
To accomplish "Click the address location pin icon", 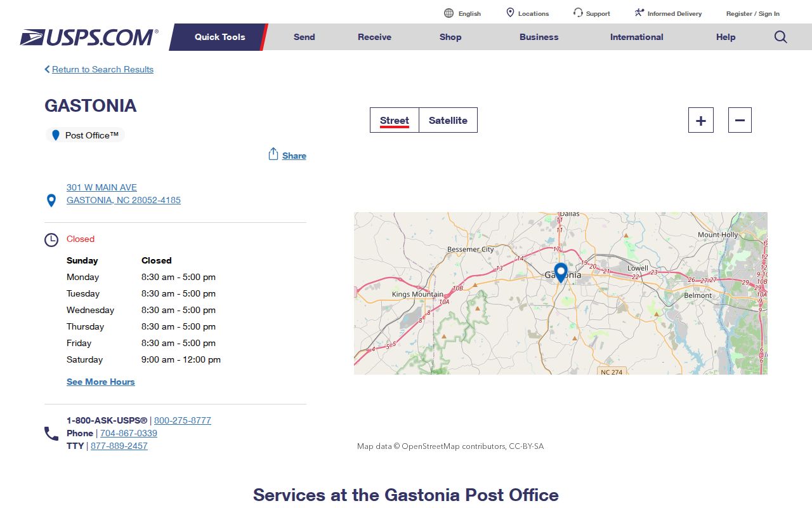I will (51, 201).
